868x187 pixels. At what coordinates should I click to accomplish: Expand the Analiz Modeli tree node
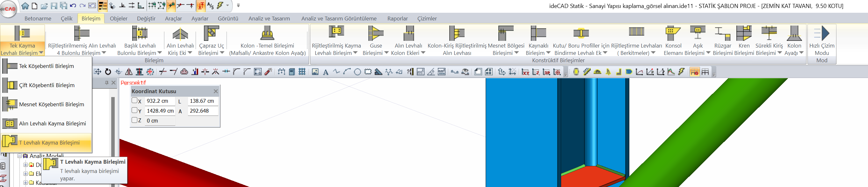(x=19, y=156)
